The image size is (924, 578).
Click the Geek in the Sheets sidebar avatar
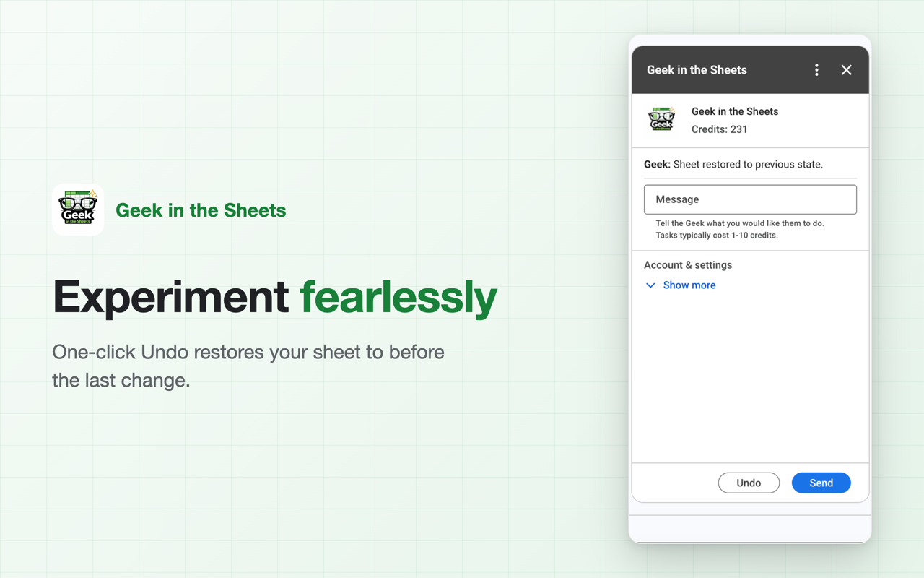click(x=662, y=119)
